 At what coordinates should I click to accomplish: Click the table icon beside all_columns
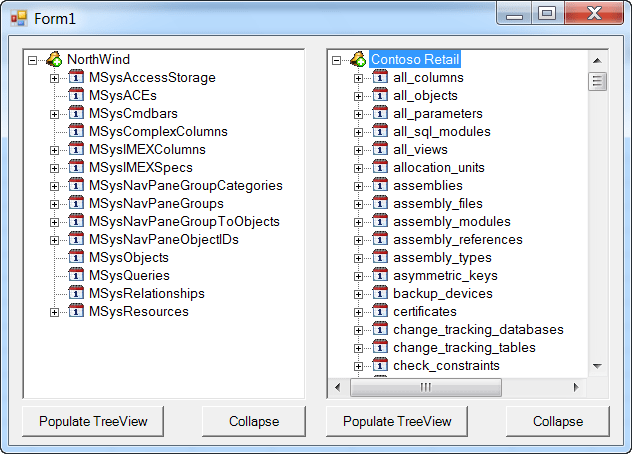click(x=380, y=77)
